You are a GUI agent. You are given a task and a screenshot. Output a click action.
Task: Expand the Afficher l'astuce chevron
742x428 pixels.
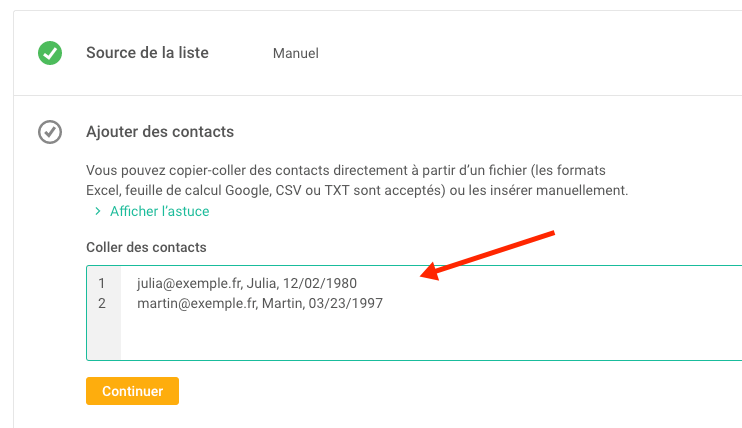pos(98,211)
